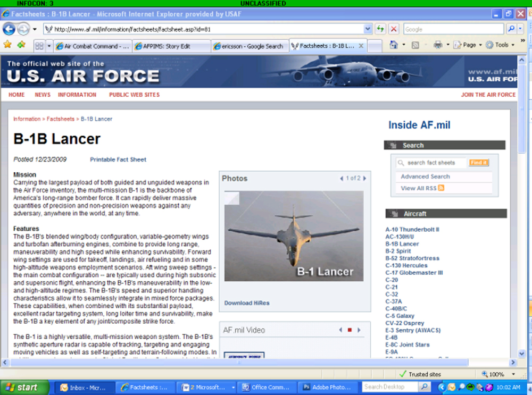Open the Favorites Center star icon
The image size is (532, 395).
pyautogui.click(x=7, y=45)
